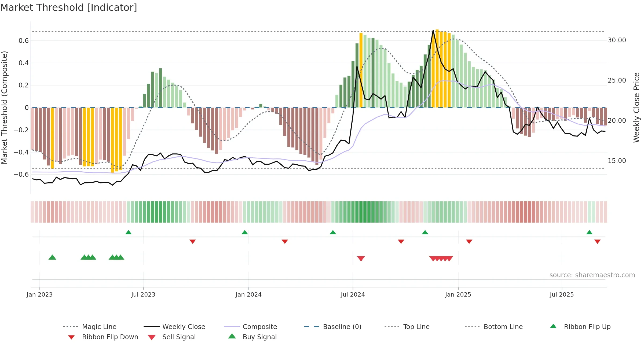644x362 pixels.
Task: Select the ribbon flip down marker near March 2024
Action: [x=285, y=242]
